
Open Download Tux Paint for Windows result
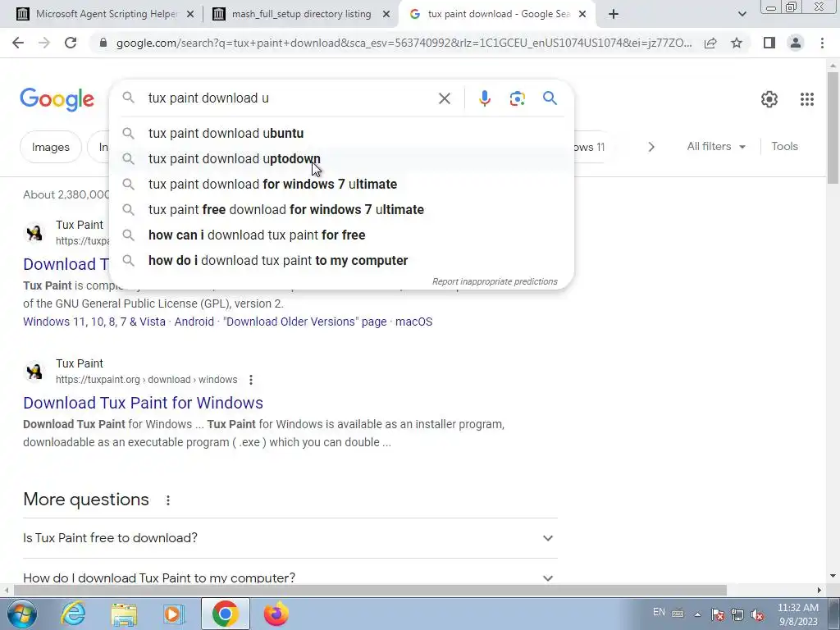tap(143, 403)
